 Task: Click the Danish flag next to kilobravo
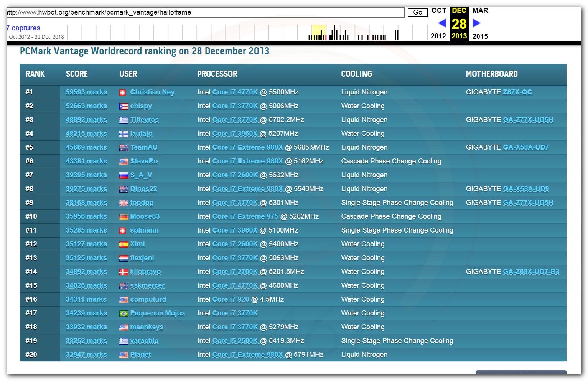tap(124, 272)
